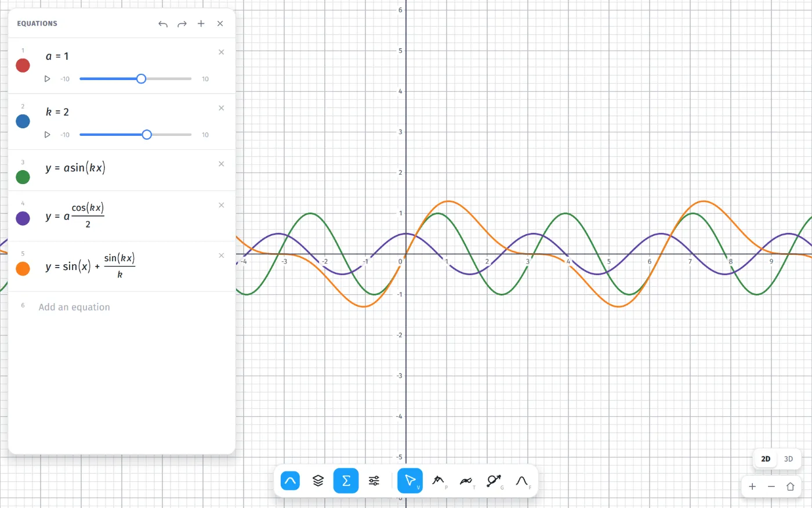Remove the y = asin(kx) equation
Screen dimensions: 812x508
coord(222,164)
